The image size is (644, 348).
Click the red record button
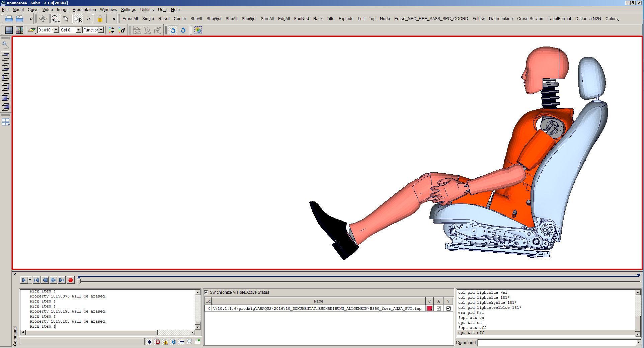pos(71,280)
